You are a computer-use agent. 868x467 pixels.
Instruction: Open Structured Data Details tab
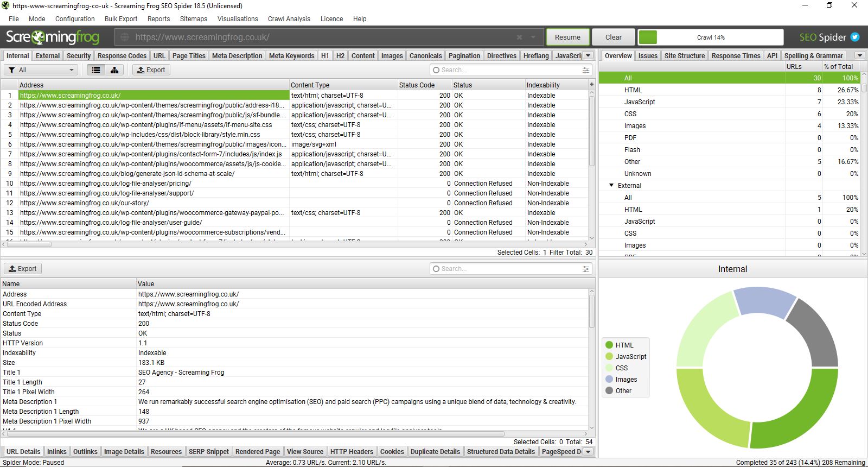pyautogui.click(x=501, y=451)
